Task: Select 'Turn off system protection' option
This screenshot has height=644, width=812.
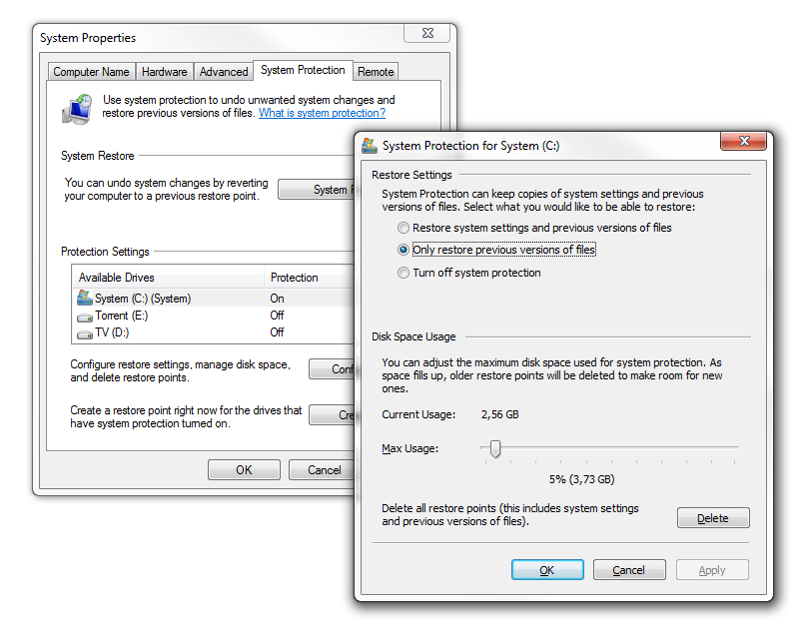Action: click(404, 273)
